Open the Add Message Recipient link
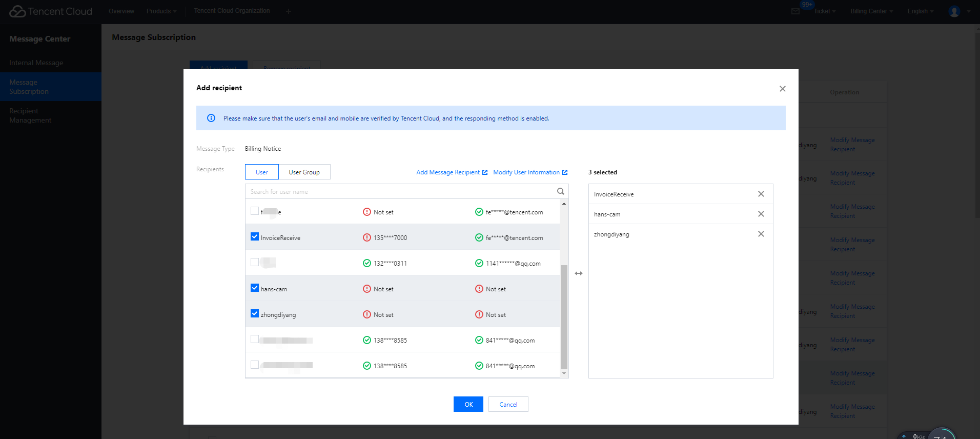The height and width of the screenshot is (439, 980). click(451, 172)
